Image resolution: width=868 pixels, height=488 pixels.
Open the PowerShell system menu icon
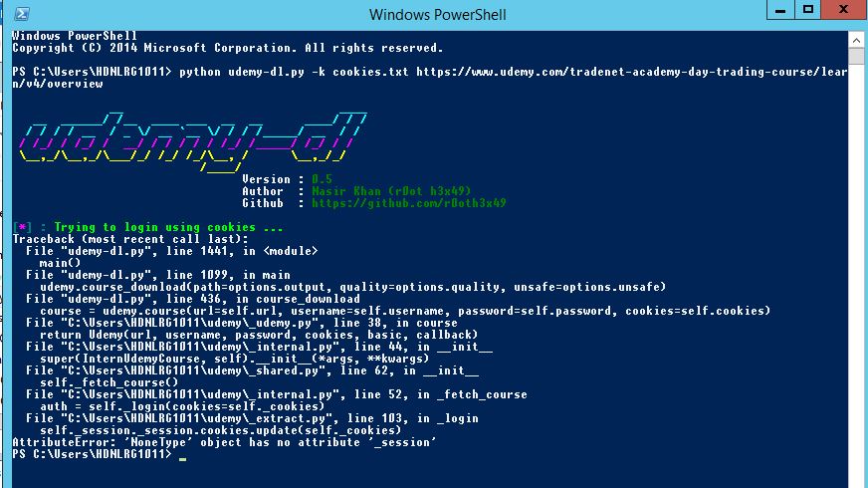[22, 14]
